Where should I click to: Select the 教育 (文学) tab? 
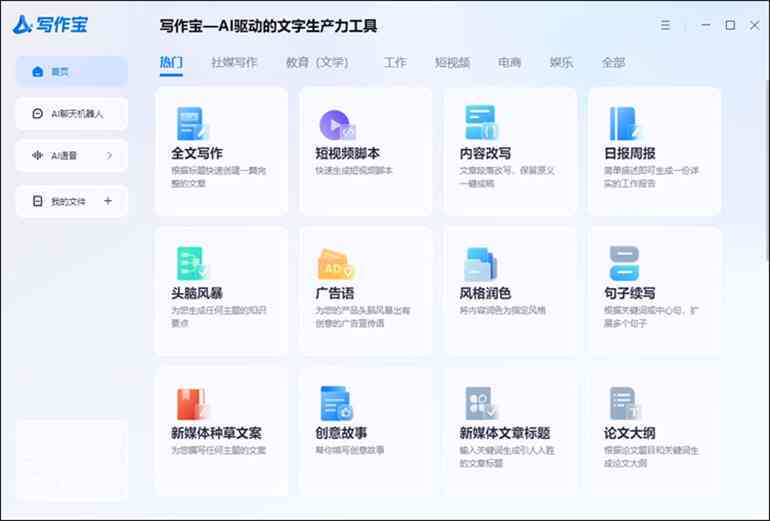coord(316,62)
